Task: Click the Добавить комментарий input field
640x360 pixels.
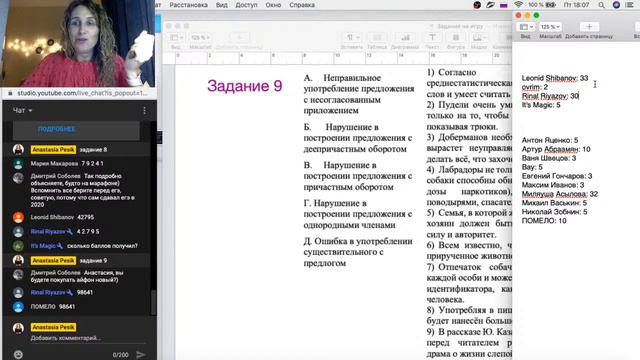Action: coord(88,338)
